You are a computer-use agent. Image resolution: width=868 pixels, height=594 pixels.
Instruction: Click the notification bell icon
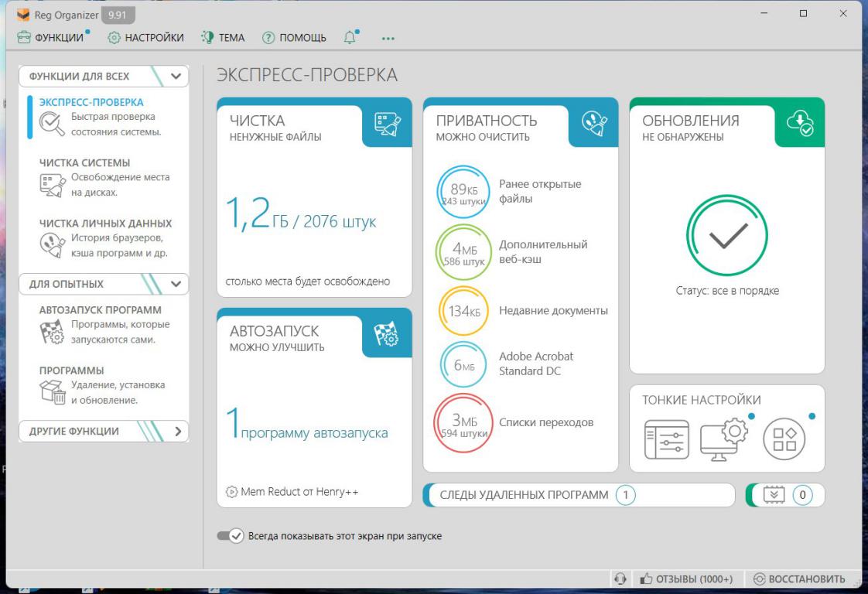tap(350, 38)
